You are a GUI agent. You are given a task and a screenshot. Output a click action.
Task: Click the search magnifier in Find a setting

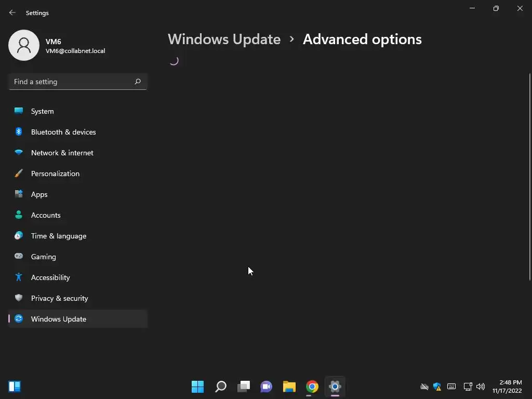(x=137, y=82)
